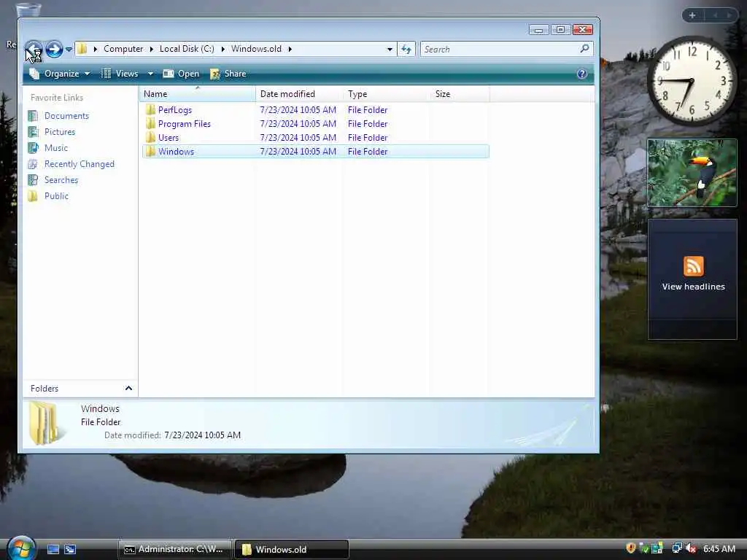The height and width of the screenshot is (560, 747).
Task: Sort by the Name column header
Action: (x=197, y=94)
